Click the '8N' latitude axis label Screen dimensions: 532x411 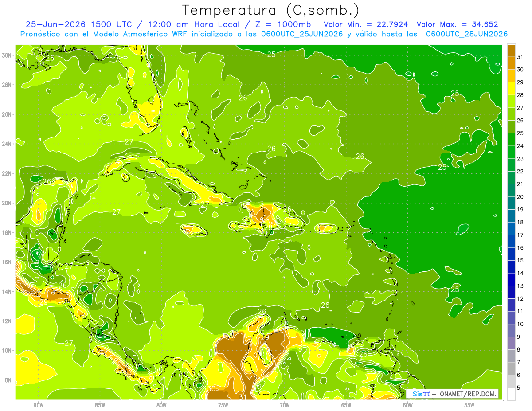pyautogui.click(x=8, y=380)
